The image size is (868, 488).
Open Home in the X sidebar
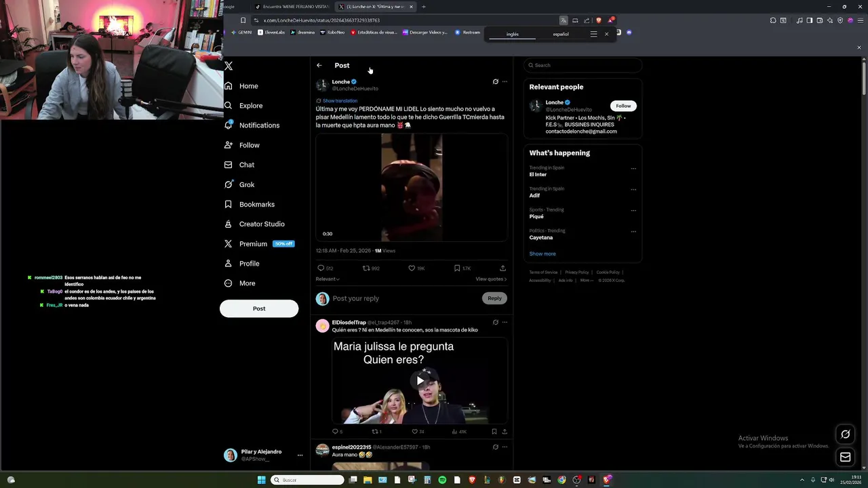coord(241,86)
